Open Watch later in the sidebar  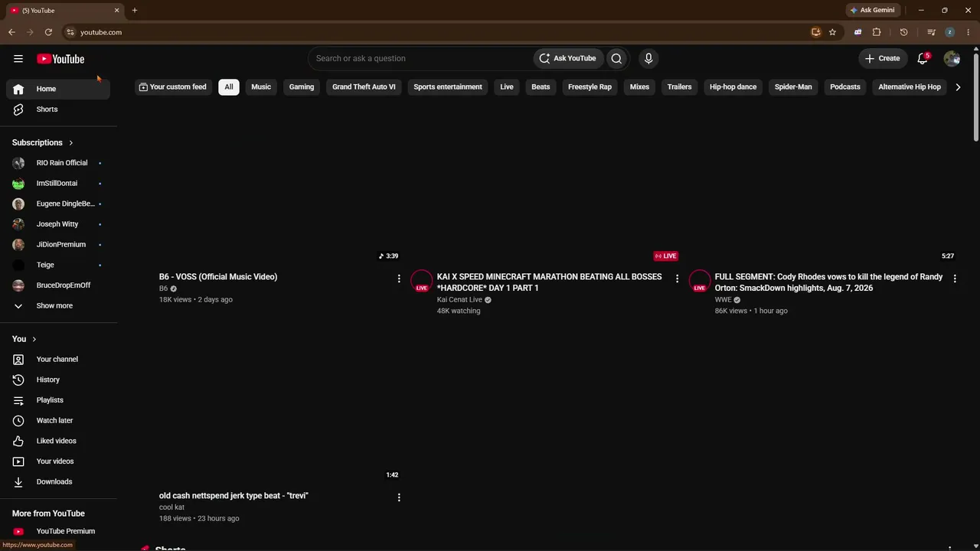tap(58, 421)
